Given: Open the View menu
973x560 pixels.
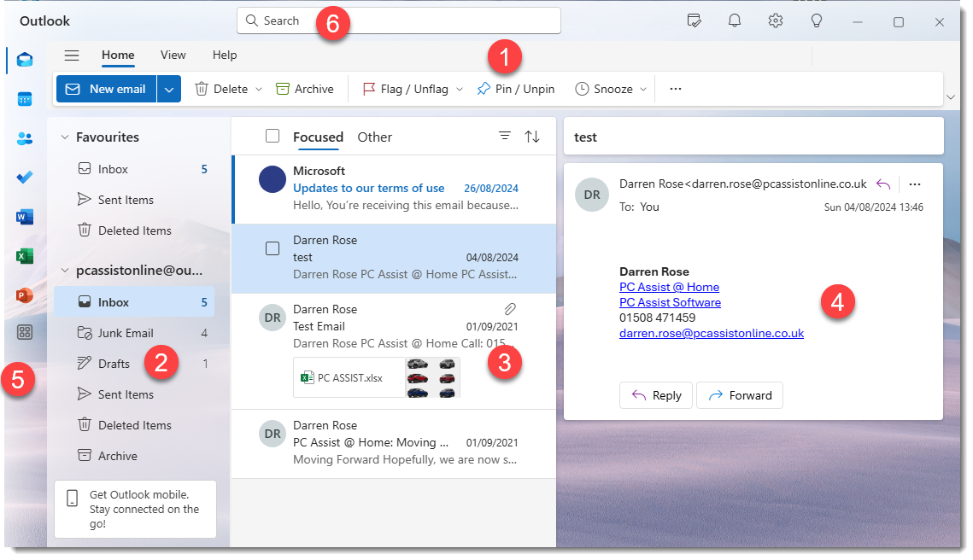Looking at the screenshot, I should tap(173, 55).
